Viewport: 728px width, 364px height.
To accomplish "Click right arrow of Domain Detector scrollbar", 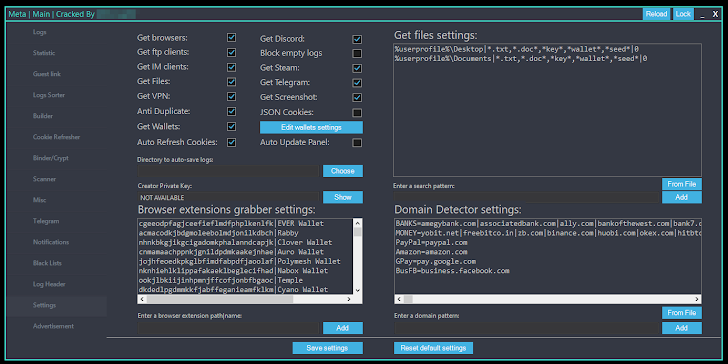I will click(x=697, y=299).
